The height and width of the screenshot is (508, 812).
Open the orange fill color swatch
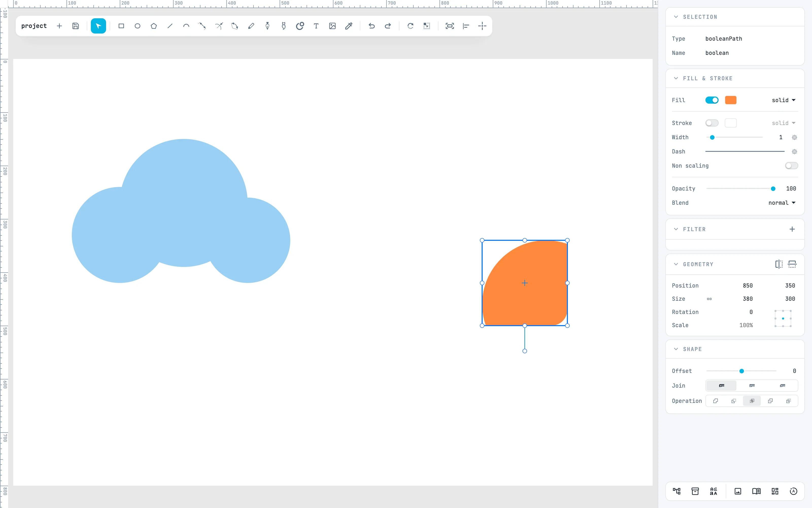coord(731,100)
